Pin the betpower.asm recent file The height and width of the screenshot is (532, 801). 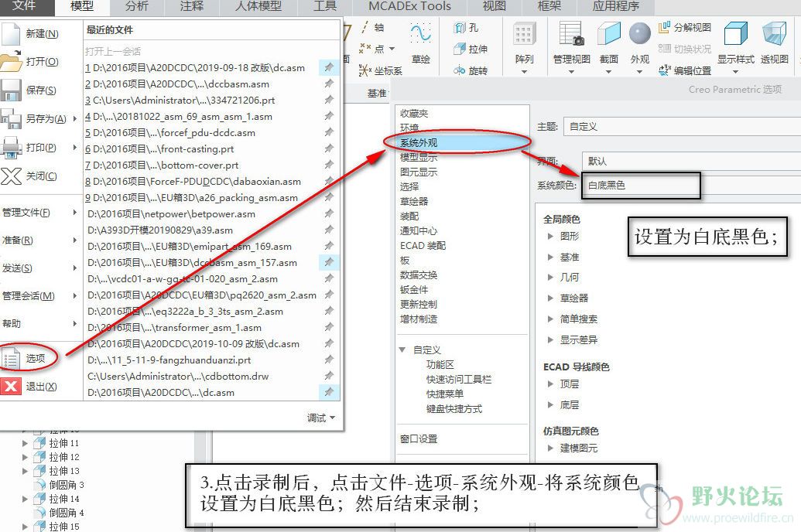point(328,213)
